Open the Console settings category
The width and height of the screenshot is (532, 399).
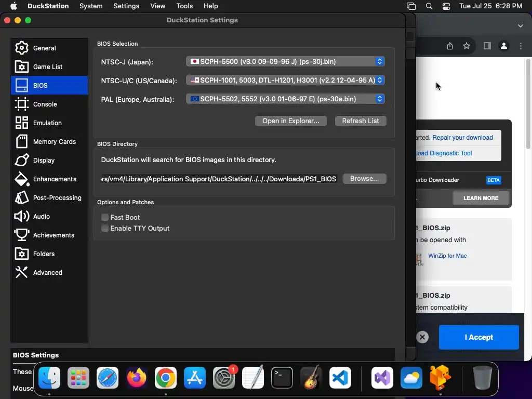[49, 104]
